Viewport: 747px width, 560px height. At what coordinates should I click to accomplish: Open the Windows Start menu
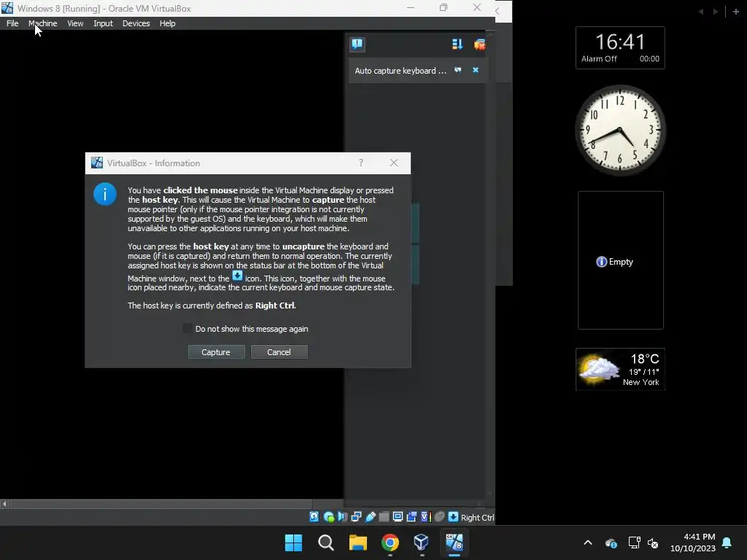click(x=293, y=542)
